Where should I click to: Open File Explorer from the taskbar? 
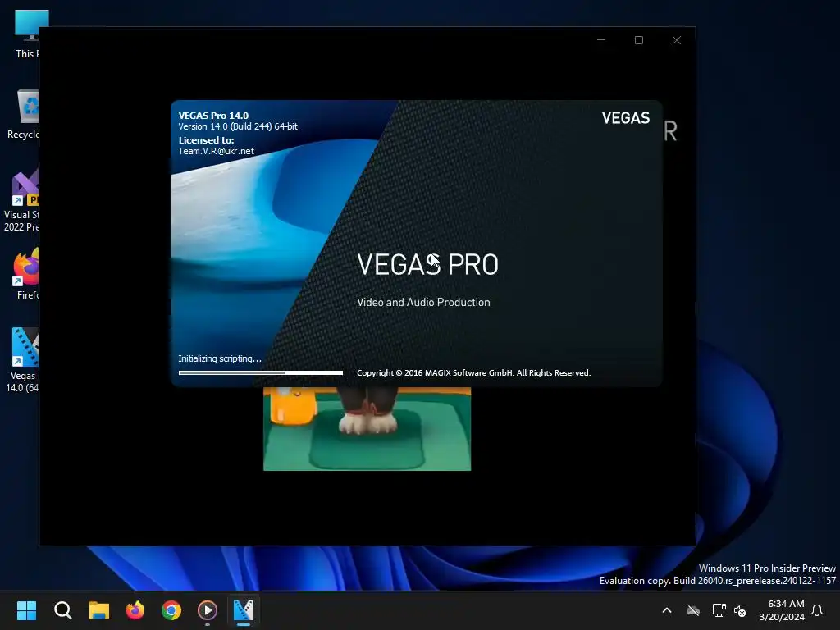[99, 610]
